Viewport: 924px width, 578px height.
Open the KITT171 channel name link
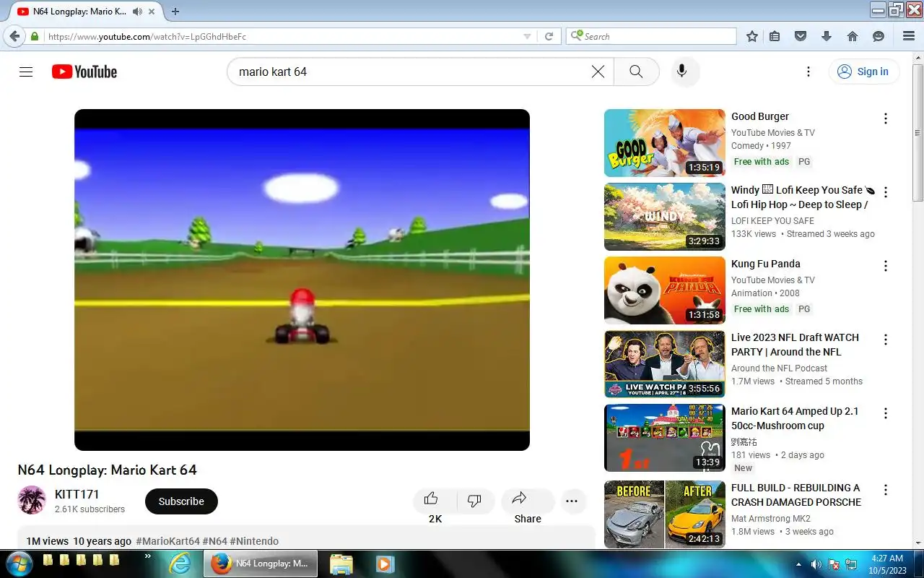(x=77, y=494)
